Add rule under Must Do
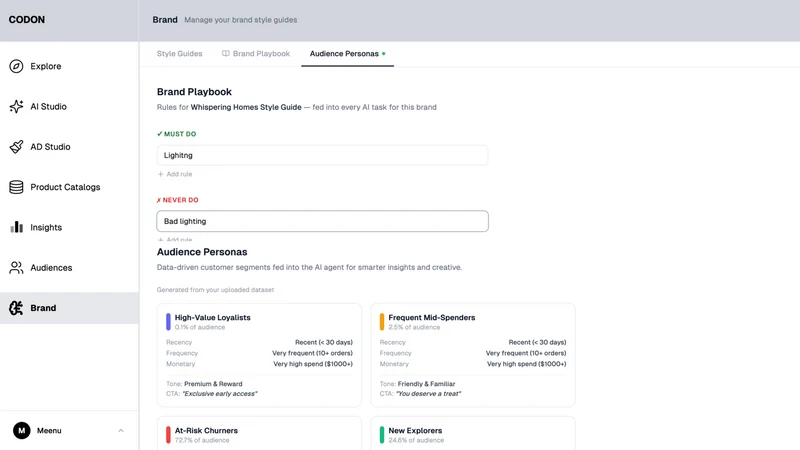Image resolution: width=800 pixels, height=450 pixels. tap(175, 174)
